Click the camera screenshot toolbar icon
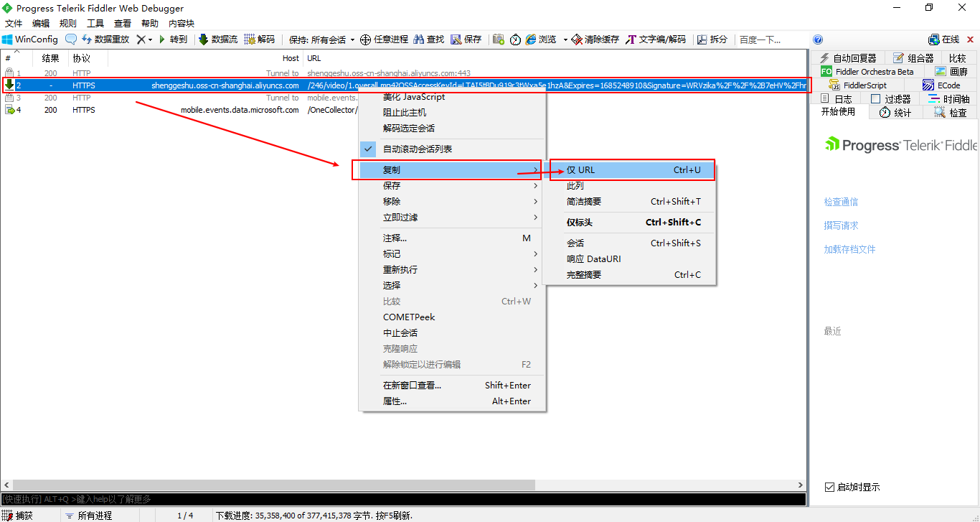Viewport: 980px width, 522px height. pyautogui.click(x=499, y=39)
